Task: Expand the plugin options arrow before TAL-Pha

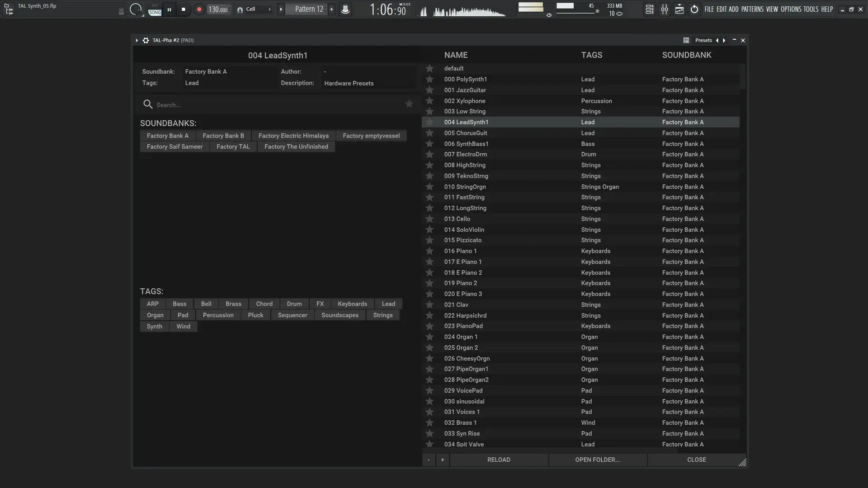Action: pyautogui.click(x=137, y=40)
